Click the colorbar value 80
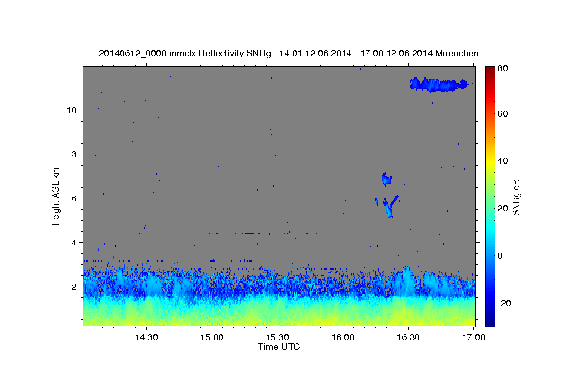The image size is (588, 392). (504, 69)
